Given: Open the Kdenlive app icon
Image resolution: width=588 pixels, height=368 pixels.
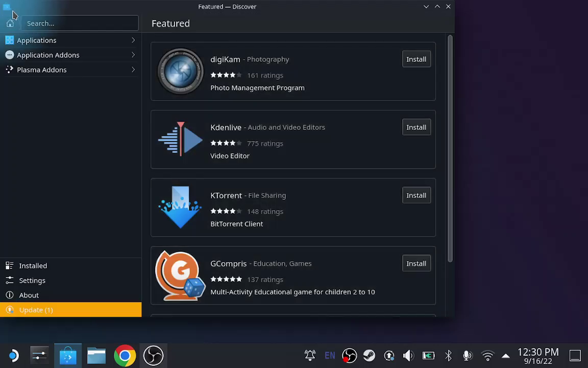Looking at the screenshot, I should pos(180,140).
